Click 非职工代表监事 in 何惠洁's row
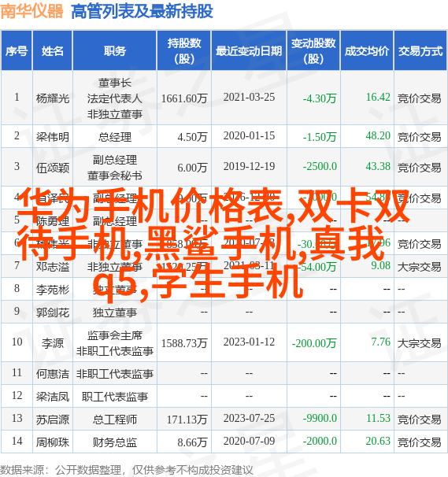Screen dimensions: 448x477 pyautogui.click(x=115, y=374)
